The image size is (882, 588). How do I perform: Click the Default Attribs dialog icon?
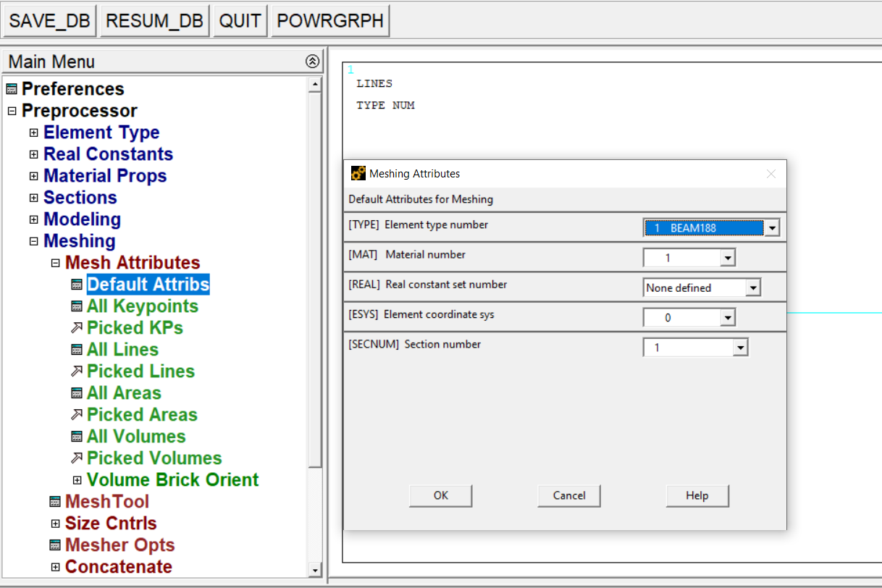click(77, 285)
